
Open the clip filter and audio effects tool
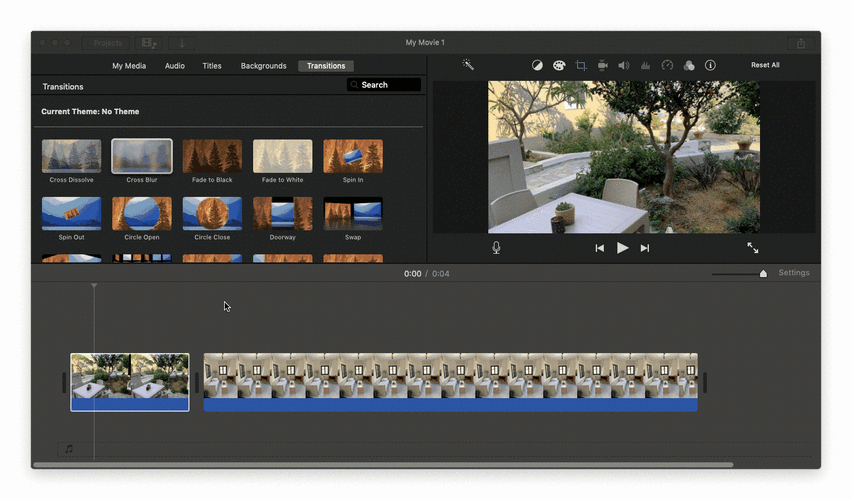689,65
